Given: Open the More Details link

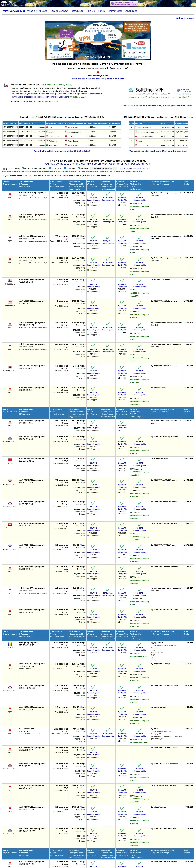Looking at the screenshot, I should [x=97, y=94].
